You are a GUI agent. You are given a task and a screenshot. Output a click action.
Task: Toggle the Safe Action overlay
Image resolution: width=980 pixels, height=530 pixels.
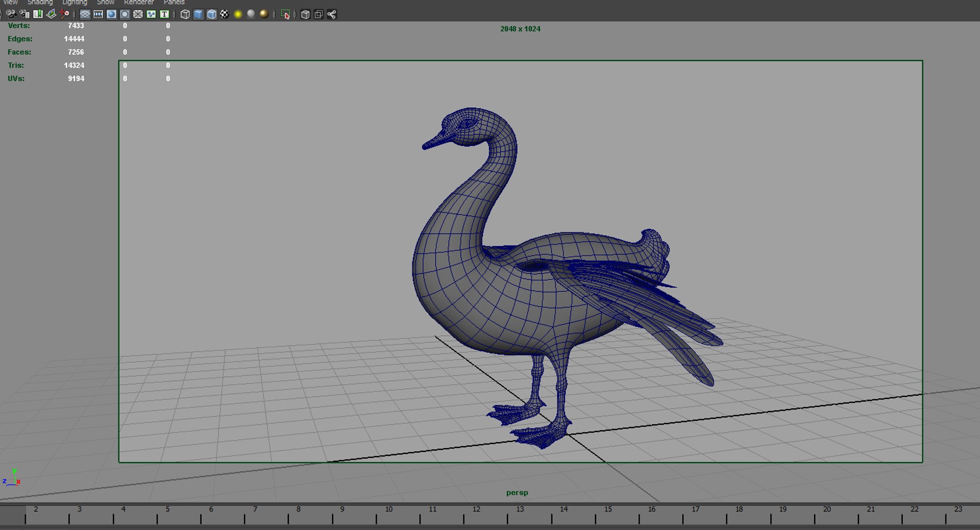[x=151, y=14]
